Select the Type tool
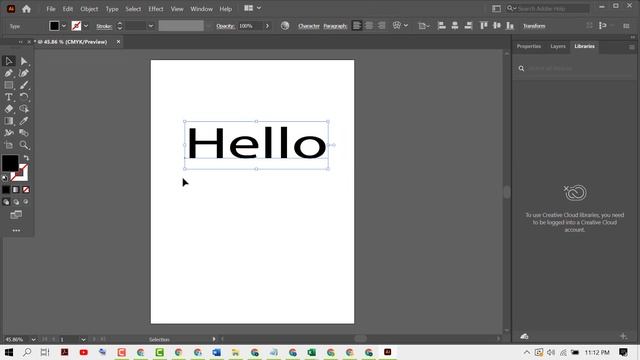Screen dimensions: 640x360 coord(9,97)
